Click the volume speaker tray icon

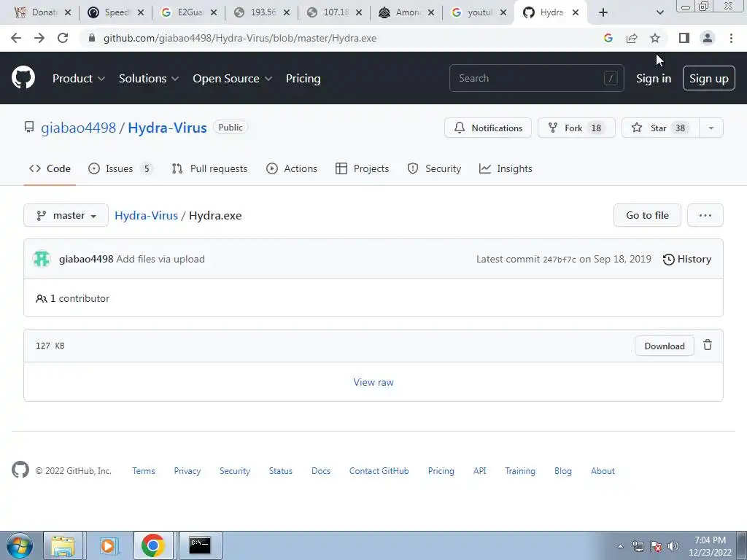(673, 546)
